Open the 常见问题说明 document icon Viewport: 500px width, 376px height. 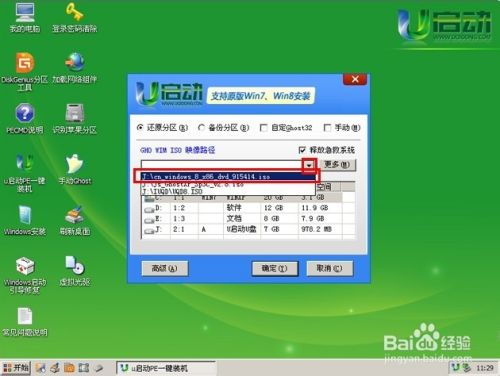point(25,321)
